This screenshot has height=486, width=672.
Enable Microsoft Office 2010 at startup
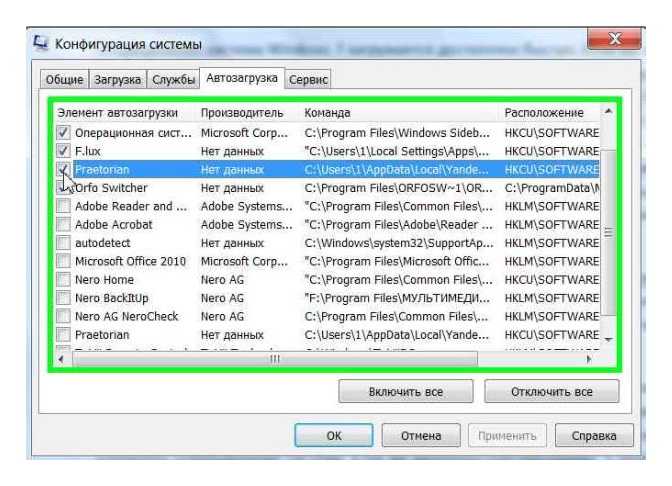(63, 261)
